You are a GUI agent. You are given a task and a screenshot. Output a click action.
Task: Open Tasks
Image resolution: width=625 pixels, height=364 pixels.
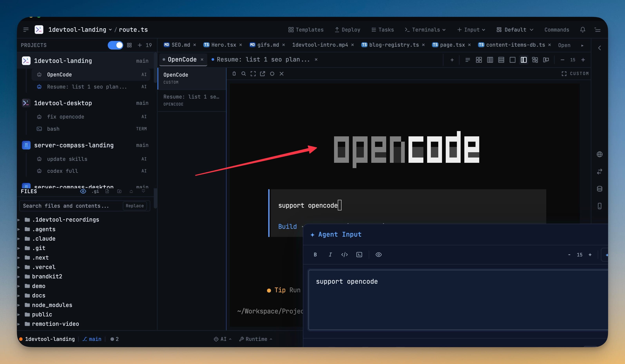(382, 30)
